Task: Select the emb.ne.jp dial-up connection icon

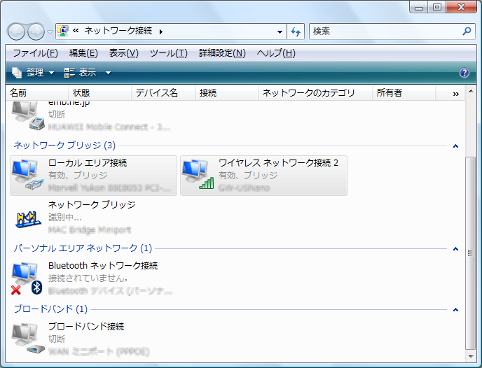Action: coord(28,116)
